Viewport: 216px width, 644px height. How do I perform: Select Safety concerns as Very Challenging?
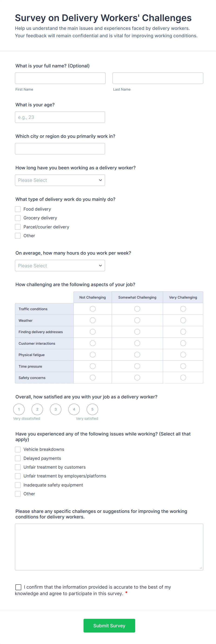tap(183, 378)
